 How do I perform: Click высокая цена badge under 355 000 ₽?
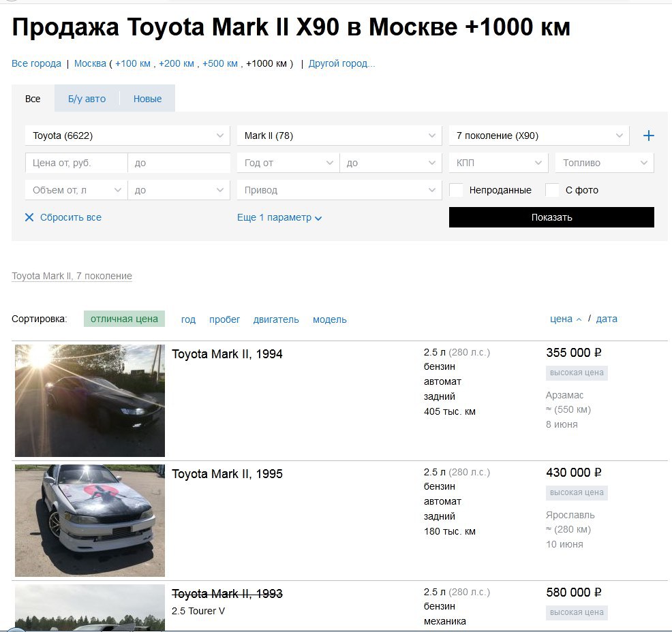pos(577,373)
